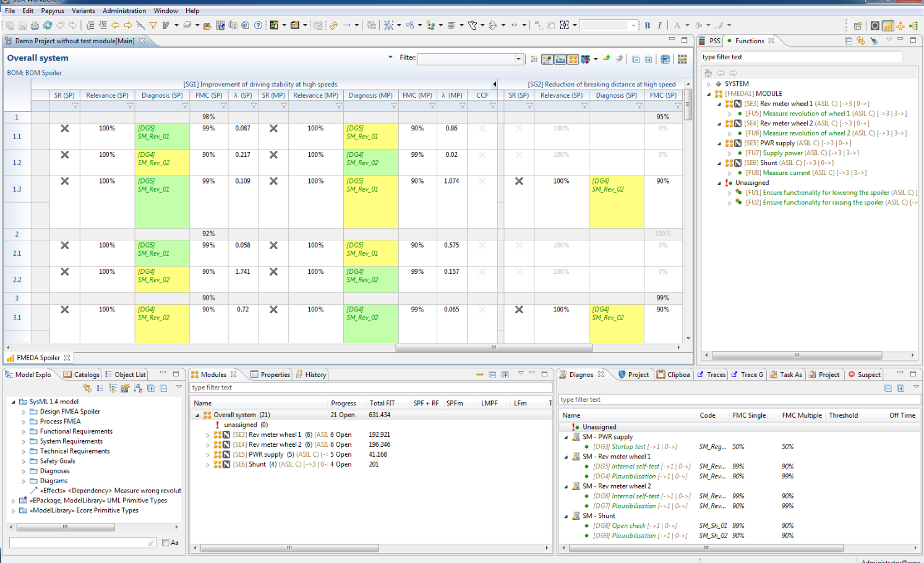This screenshot has width=924, height=563.
Task: Click the yellow DG4 SM_Rev_02 cell in row 1.2
Action: coord(162,163)
